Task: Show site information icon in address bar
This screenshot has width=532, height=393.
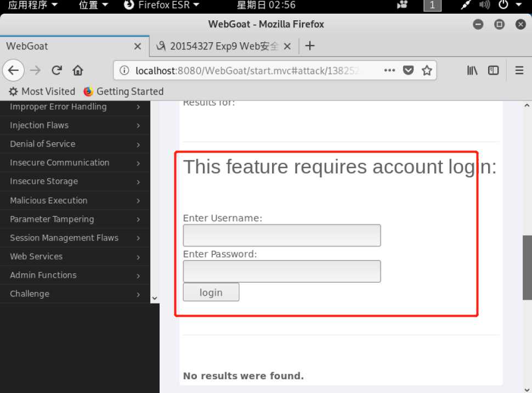Action: pyautogui.click(x=124, y=70)
